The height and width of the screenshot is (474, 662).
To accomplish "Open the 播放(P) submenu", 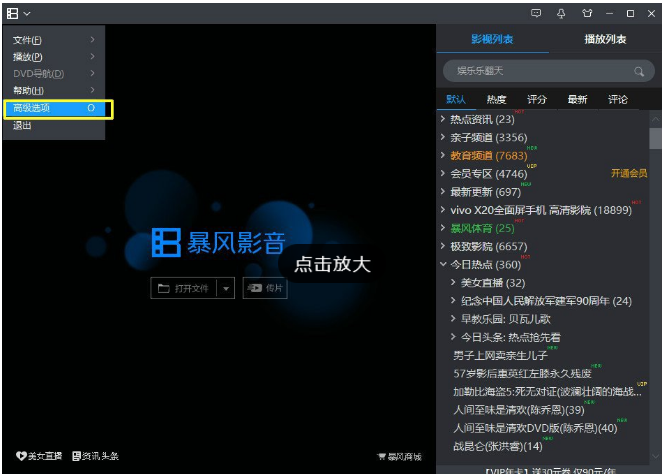I will 54,57.
